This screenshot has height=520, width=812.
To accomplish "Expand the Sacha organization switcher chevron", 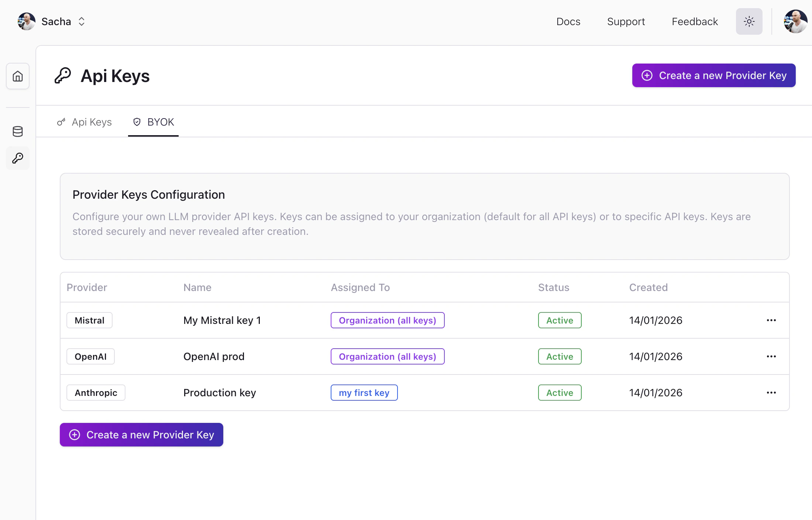I will pyautogui.click(x=82, y=21).
